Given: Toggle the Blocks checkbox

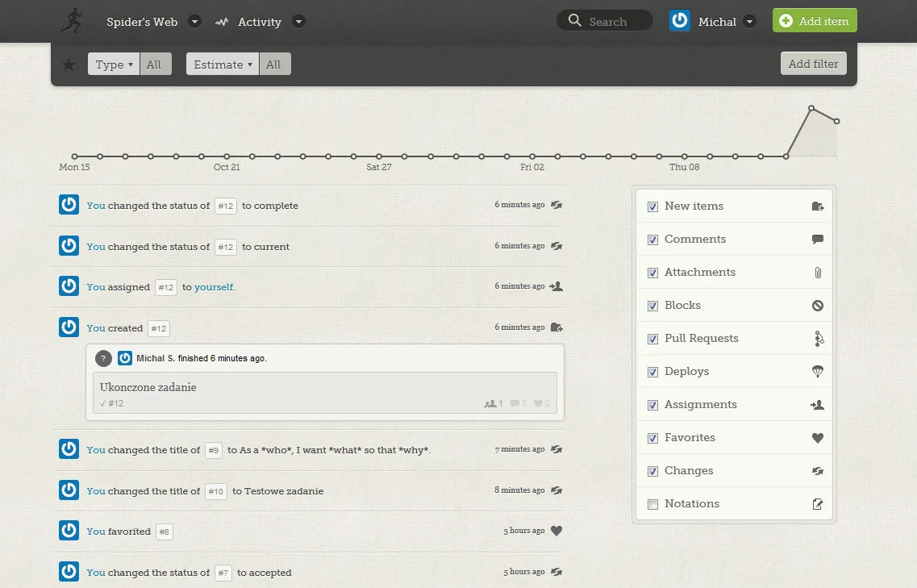Looking at the screenshot, I should (x=652, y=306).
